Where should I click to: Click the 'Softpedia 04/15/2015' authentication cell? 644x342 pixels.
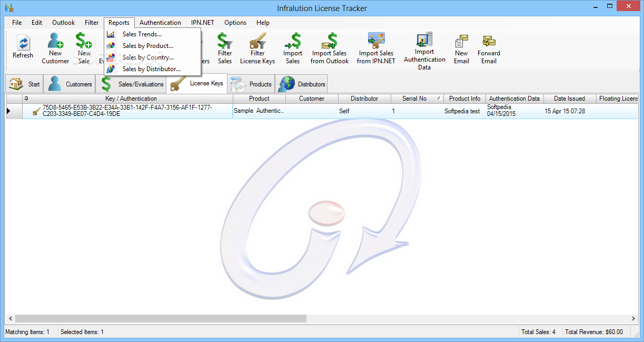point(514,111)
